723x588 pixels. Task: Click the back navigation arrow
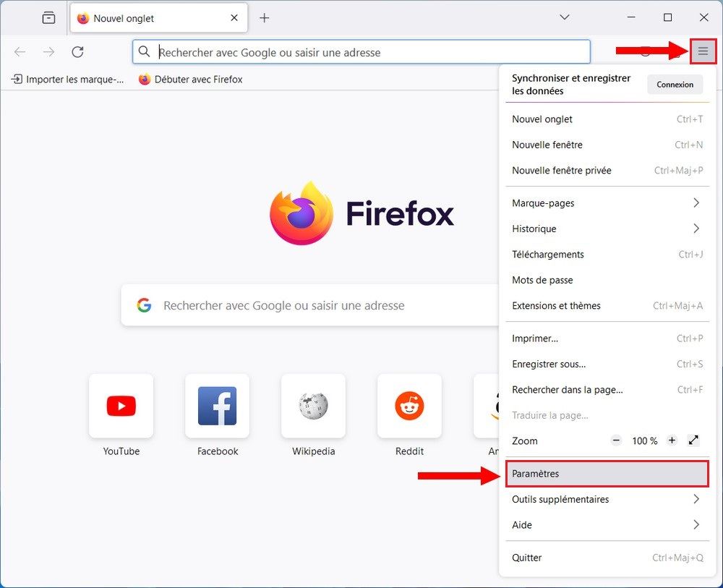(x=20, y=51)
